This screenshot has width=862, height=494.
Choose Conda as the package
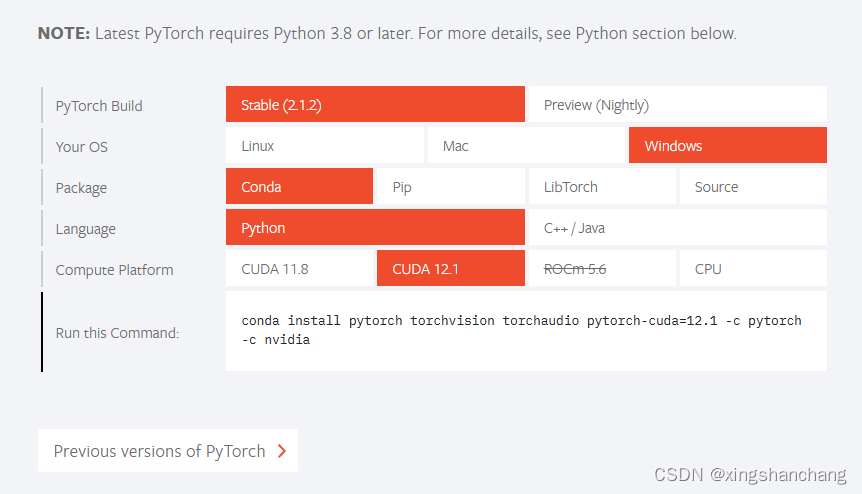click(x=300, y=187)
